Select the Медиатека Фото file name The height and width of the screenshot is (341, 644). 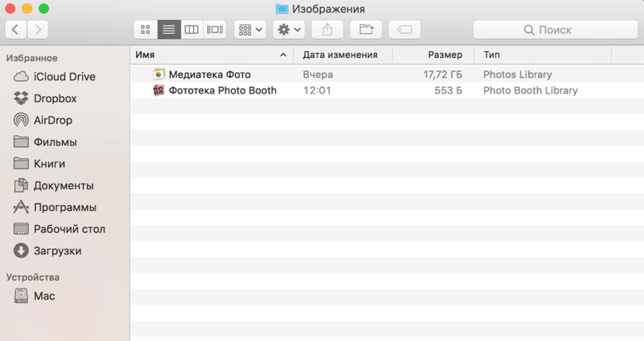pyautogui.click(x=210, y=74)
